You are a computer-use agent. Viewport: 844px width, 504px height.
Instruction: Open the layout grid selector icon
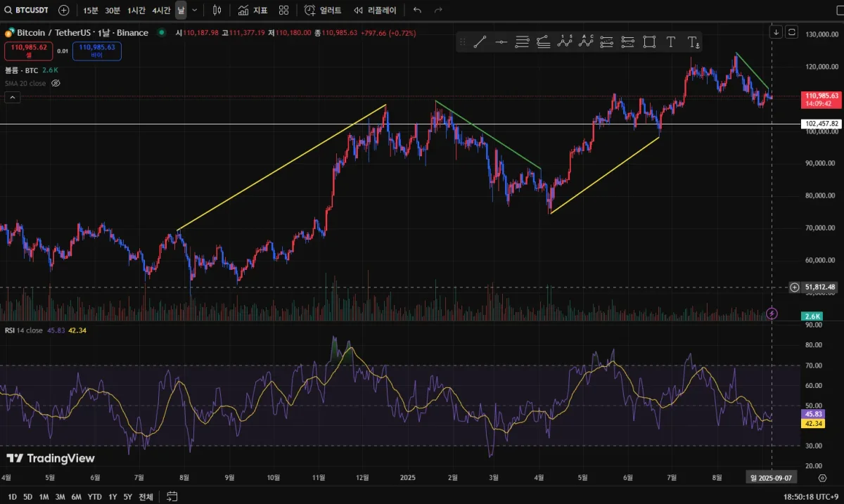click(x=283, y=11)
